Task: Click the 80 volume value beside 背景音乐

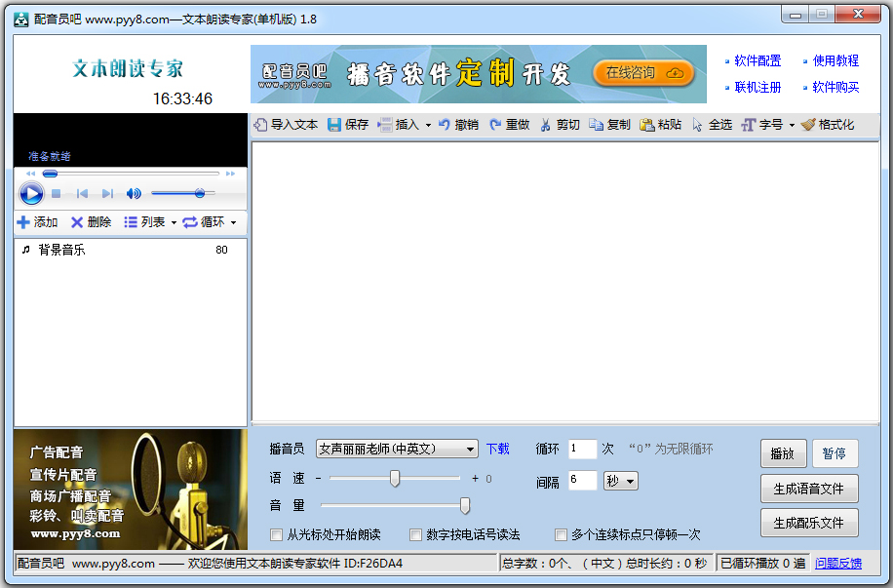Action: 221,250
